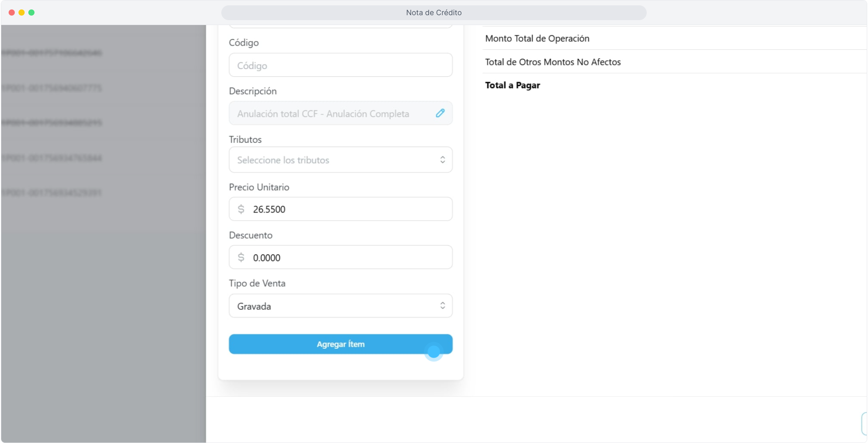The height and width of the screenshot is (443, 868).
Task: Minimize window with the yellow button
Action: [21, 13]
